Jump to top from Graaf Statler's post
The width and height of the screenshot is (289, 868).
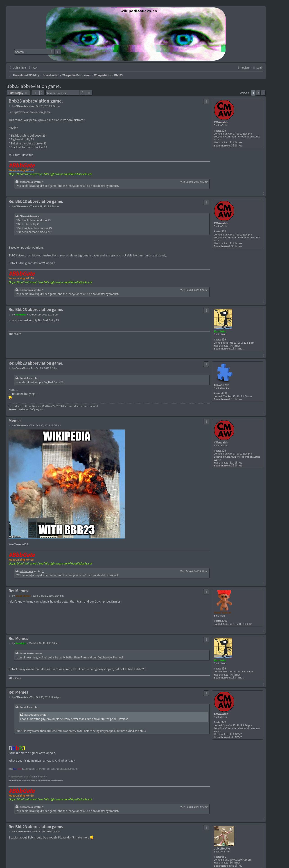point(263,631)
